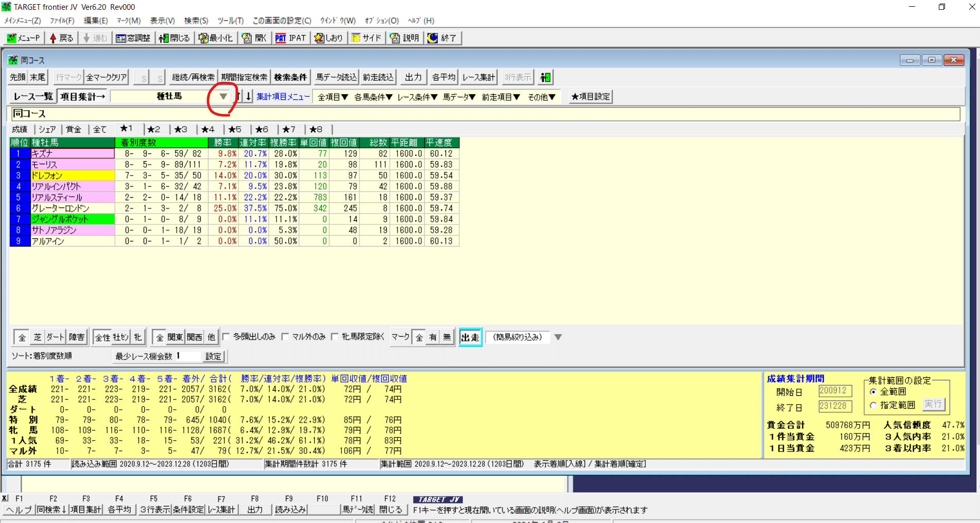
Task: Sort by the 単回値 column header
Action: click(x=314, y=143)
